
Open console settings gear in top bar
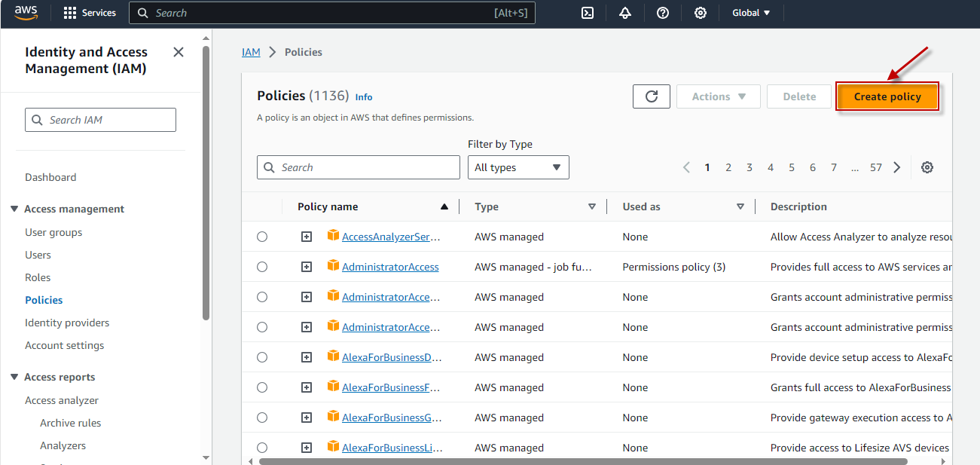point(701,13)
